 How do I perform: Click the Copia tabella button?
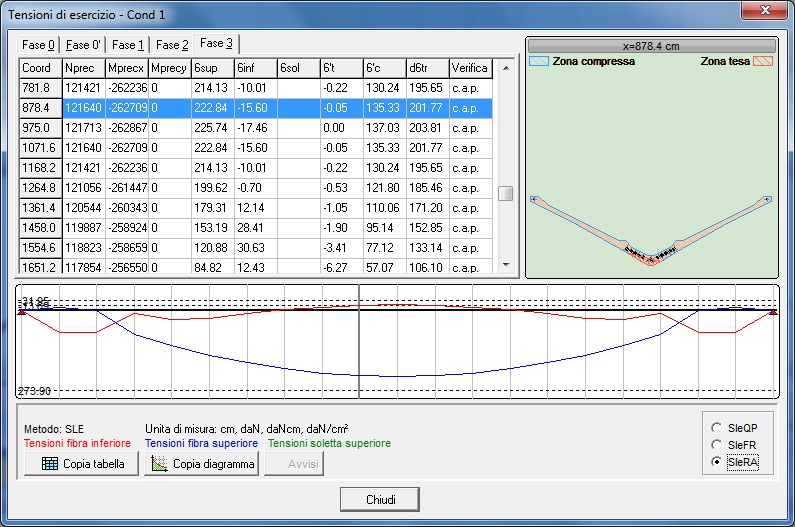tap(81, 464)
